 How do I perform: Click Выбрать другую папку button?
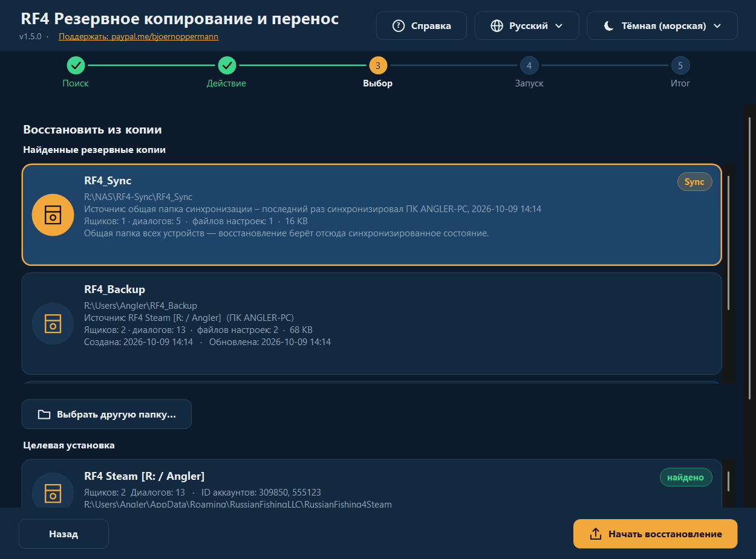106,415
